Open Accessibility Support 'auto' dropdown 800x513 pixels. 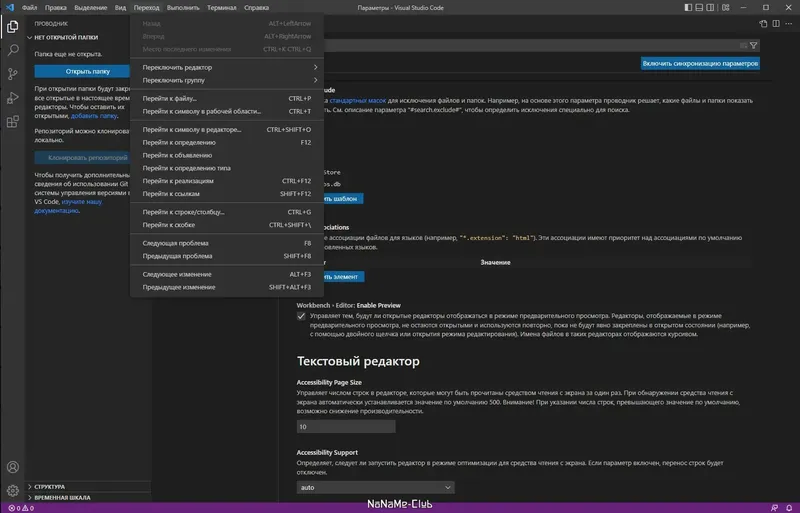coord(376,487)
